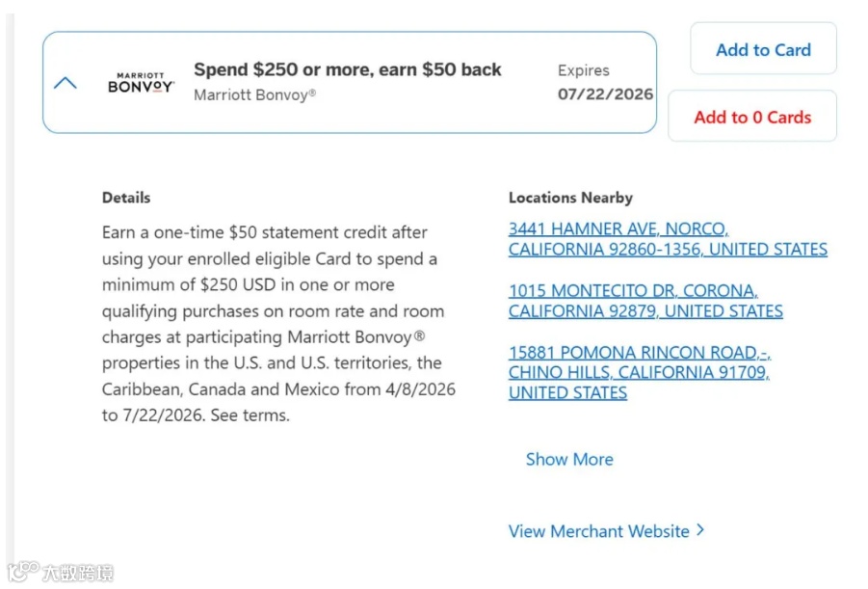Click the UNITED STATES line of Chino Hills address
868x589 pixels.
click(x=567, y=393)
